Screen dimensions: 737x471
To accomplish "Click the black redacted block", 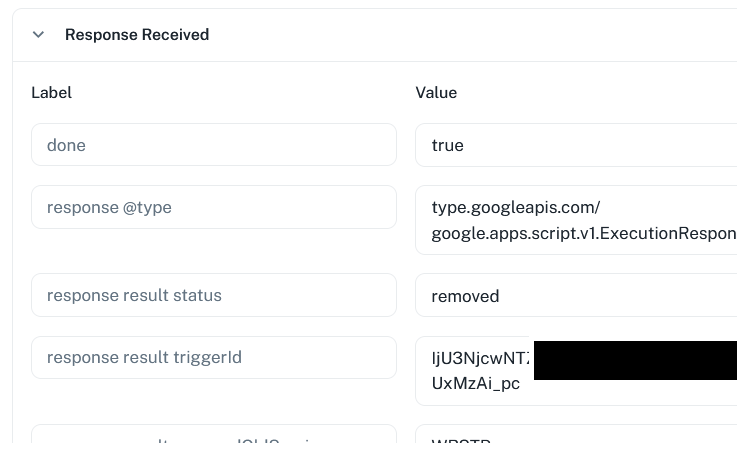I will (x=635, y=361).
